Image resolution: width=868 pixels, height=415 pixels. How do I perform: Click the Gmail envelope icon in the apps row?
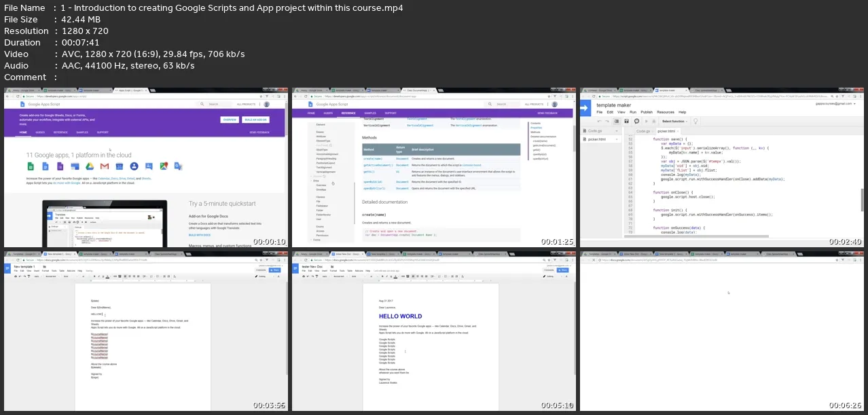104,166
